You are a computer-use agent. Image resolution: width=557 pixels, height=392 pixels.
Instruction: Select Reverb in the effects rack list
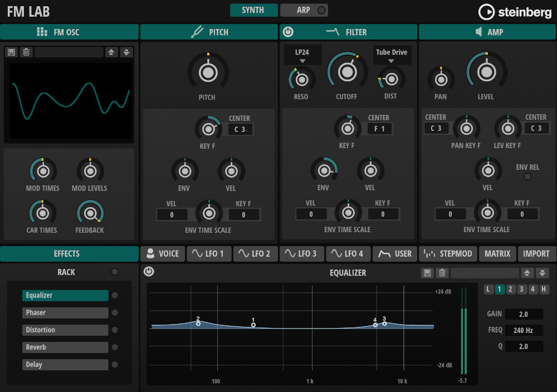coord(65,347)
